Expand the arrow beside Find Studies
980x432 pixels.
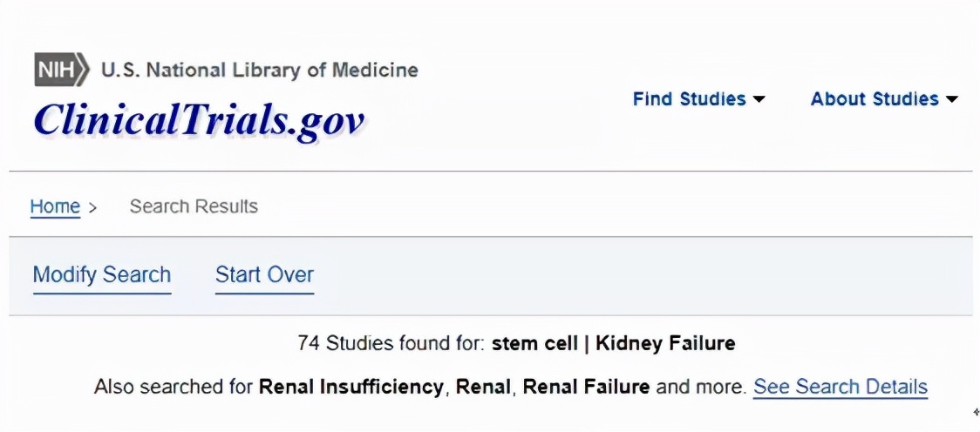(x=759, y=100)
